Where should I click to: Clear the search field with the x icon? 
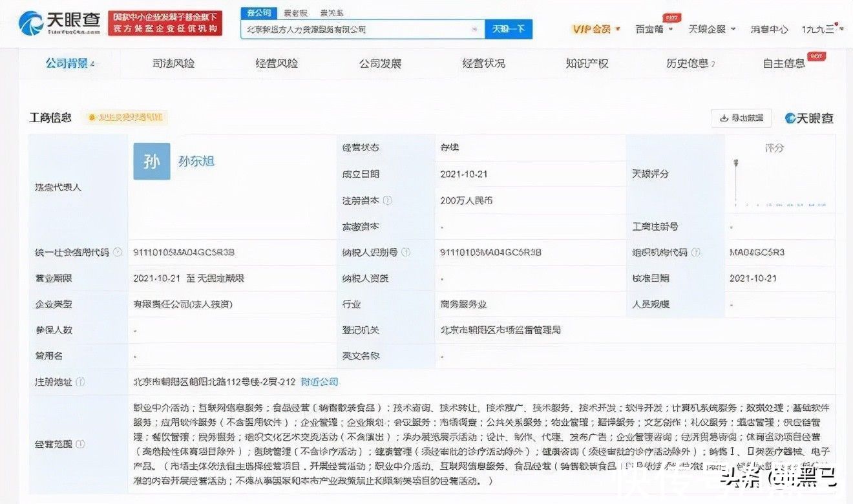coord(474,29)
